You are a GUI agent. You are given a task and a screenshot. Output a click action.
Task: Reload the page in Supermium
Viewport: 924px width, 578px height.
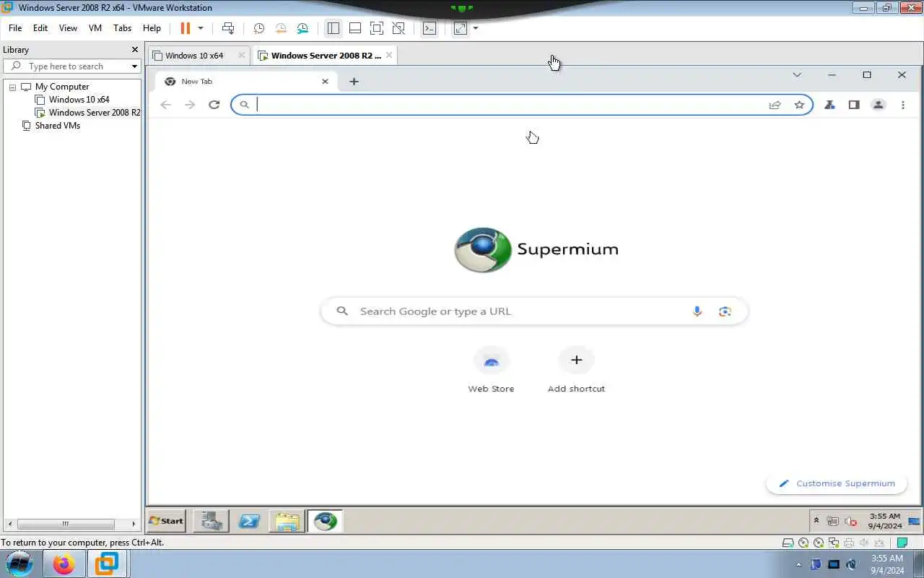214,105
